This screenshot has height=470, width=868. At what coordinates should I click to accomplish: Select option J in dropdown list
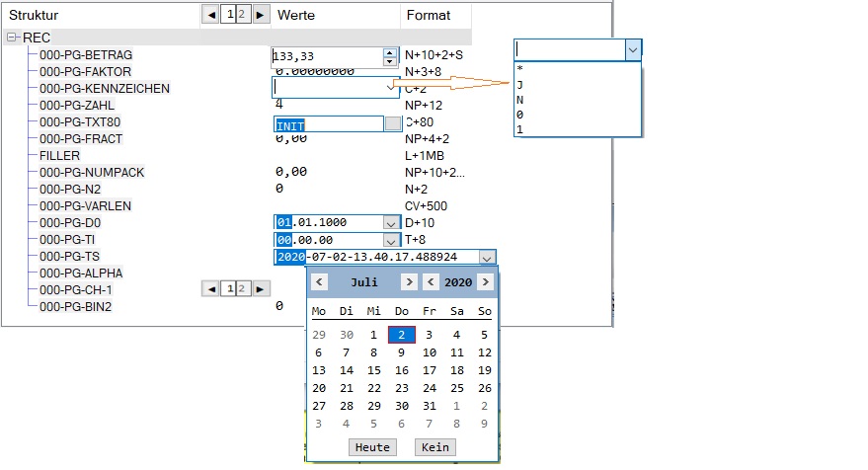tap(520, 85)
